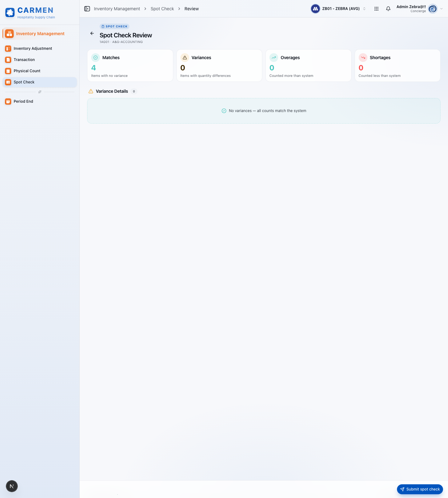The image size is (448, 498).
Task: Click the Admin Zebra@!! user name
Action: (x=411, y=7)
